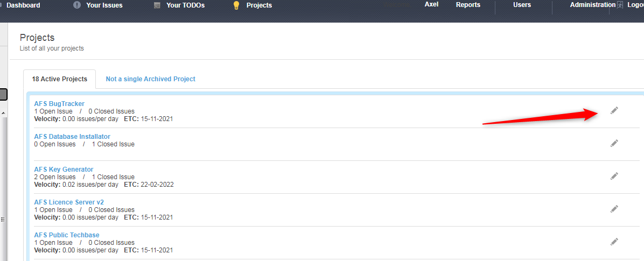This screenshot has height=261, width=644.
Task: Go to Dashboard in the top navigation
Action: click(x=23, y=5)
